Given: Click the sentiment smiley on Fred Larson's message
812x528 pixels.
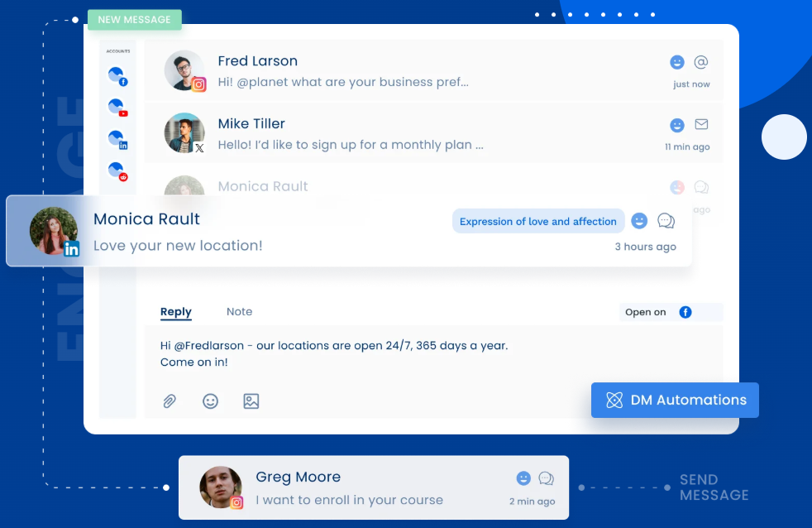Looking at the screenshot, I should pos(677,62).
